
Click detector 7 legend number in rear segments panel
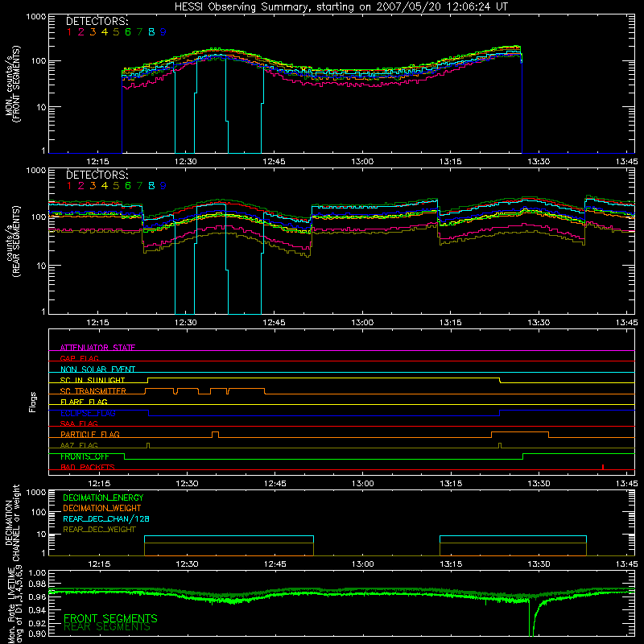[139, 186]
